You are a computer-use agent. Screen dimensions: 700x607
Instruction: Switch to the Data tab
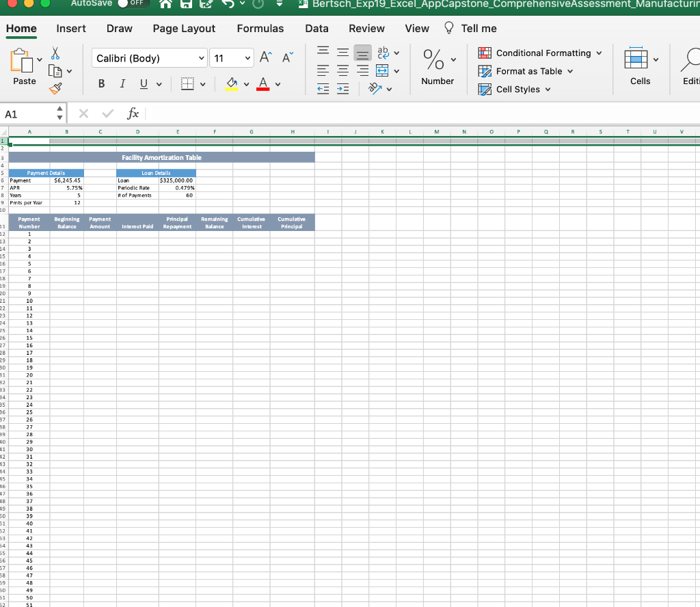click(317, 29)
